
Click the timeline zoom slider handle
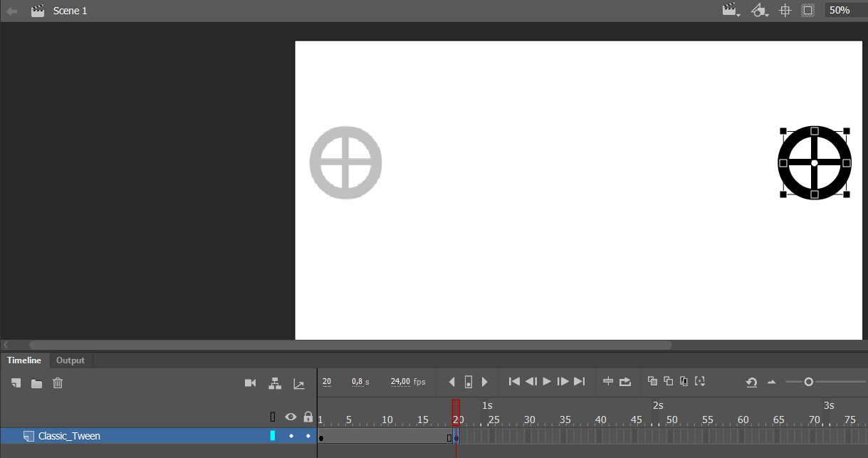click(808, 382)
